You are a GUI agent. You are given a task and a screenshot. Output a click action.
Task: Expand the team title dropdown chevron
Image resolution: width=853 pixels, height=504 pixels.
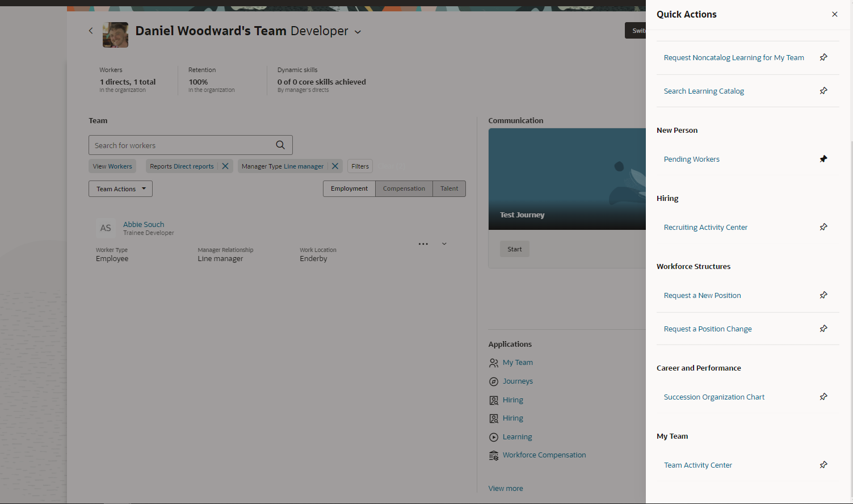(x=358, y=32)
